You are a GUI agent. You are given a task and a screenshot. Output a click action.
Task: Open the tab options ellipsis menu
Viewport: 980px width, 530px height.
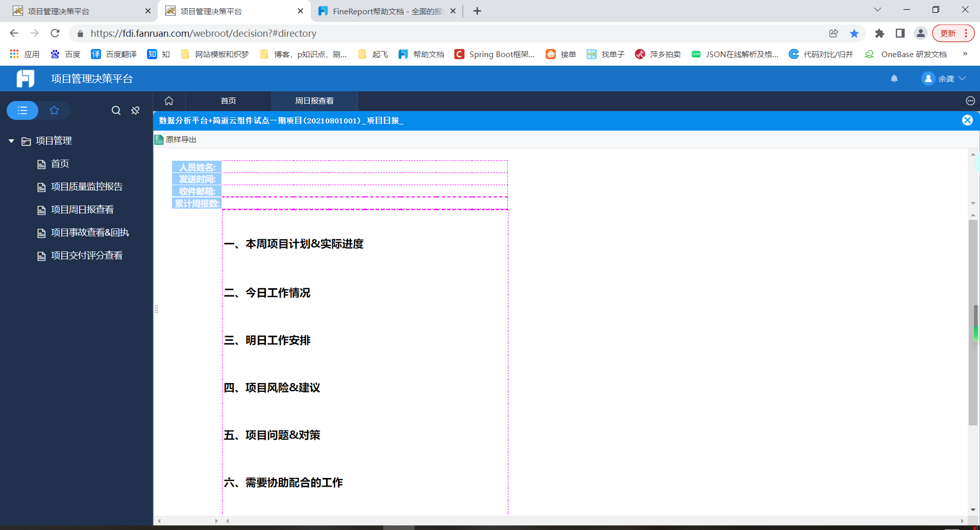click(x=970, y=101)
